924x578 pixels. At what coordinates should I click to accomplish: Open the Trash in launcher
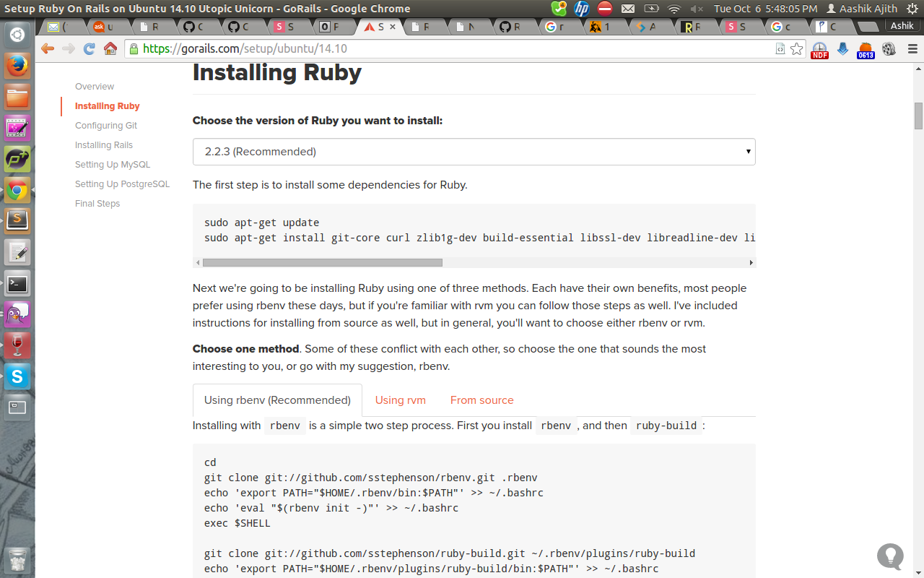17,559
